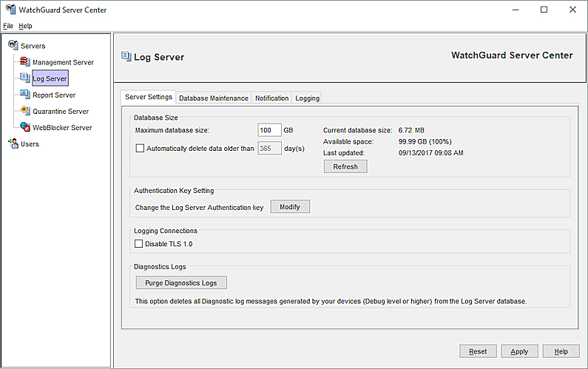Screen dimensions: 588x369
Task: Click the Users icon in sidebar
Action: point(13,143)
